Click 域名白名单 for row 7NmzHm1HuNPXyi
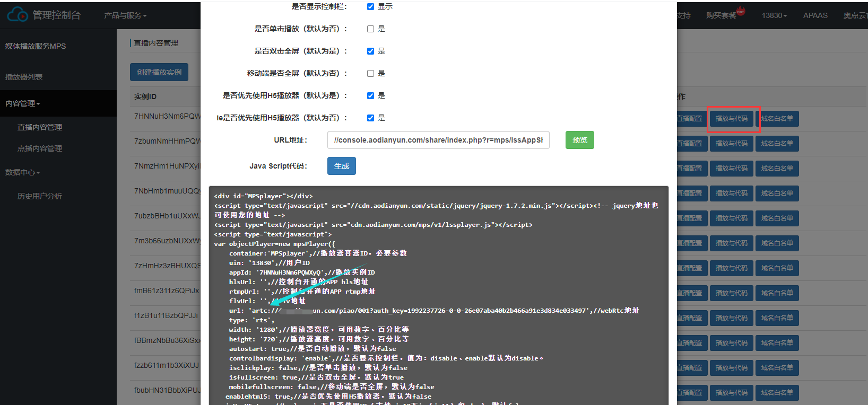 pyautogui.click(x=777, y=169)
